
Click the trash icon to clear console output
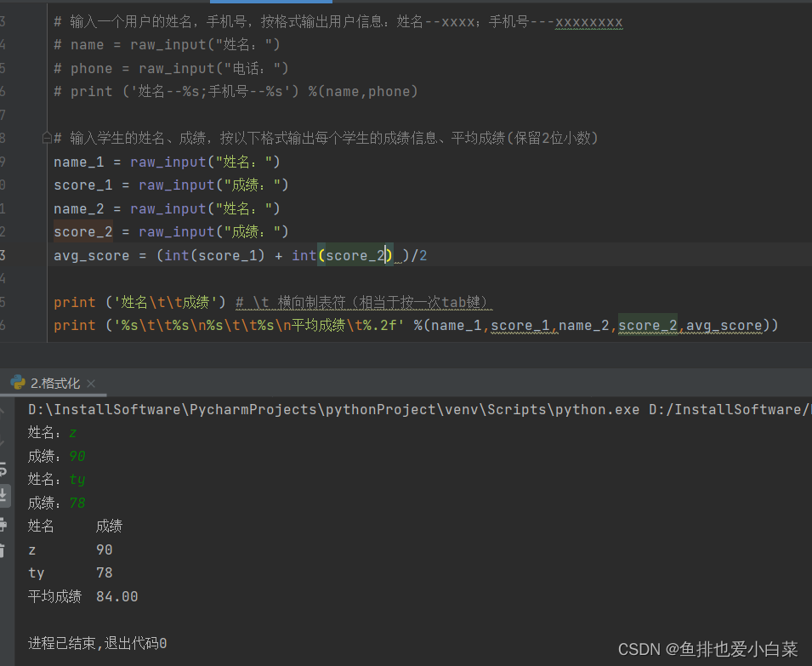coord(3,550)
